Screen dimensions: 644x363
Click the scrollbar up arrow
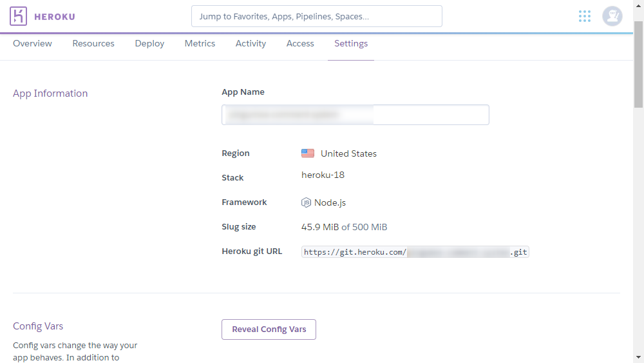coord(638,5)
